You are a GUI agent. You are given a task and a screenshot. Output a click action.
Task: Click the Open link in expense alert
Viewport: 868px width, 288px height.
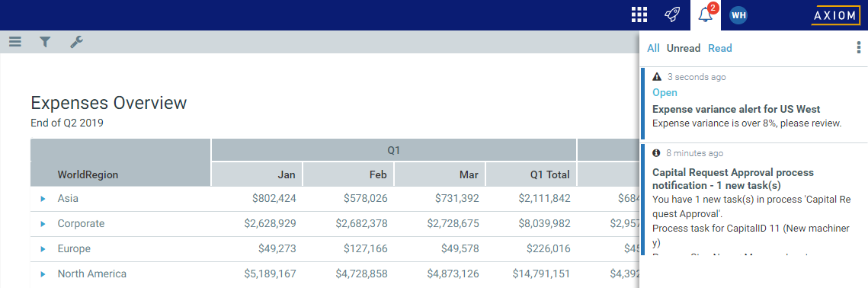(x=665, y=92)
